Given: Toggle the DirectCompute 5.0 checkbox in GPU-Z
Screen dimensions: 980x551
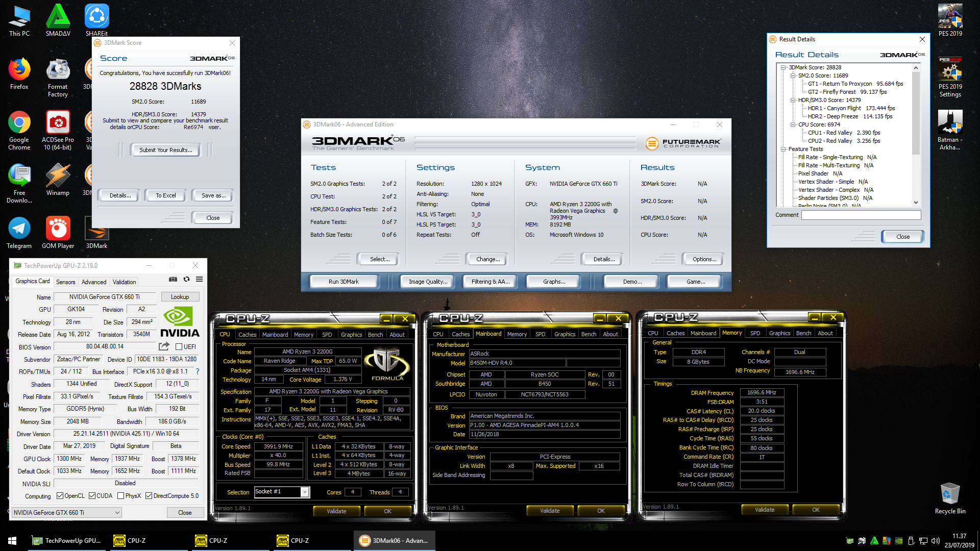Looking at the screenshot, I should coord(149,495).
